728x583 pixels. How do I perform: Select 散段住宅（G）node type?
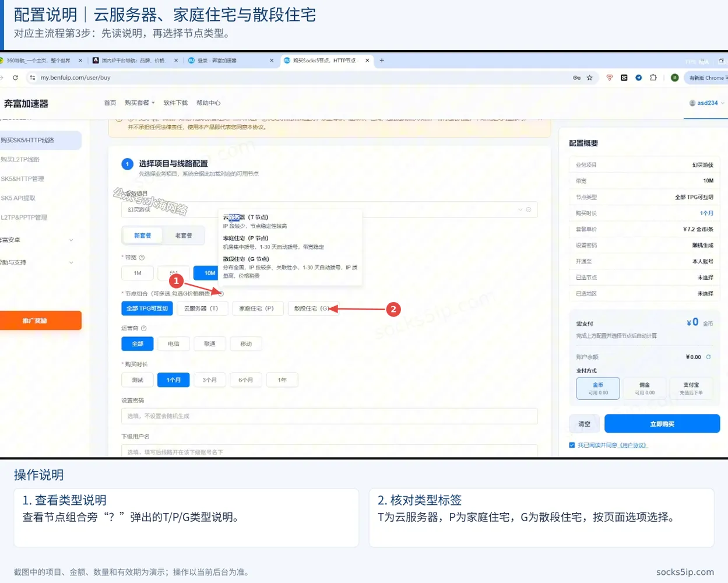313,308
